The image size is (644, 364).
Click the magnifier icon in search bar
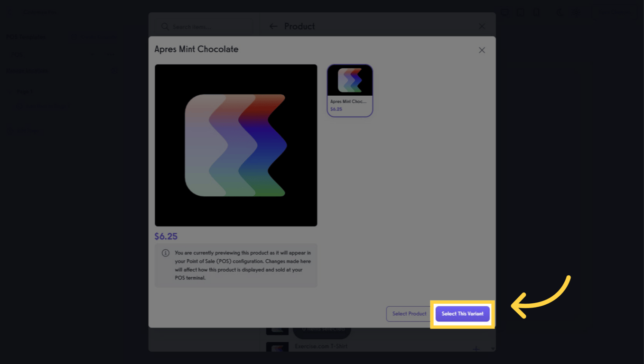[165, 27]
